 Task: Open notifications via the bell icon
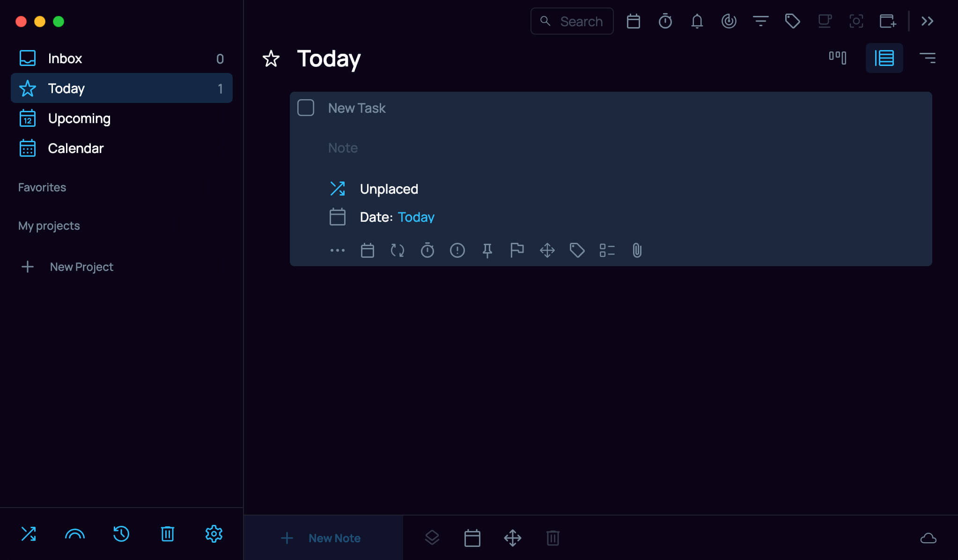[x=697, y=21]
